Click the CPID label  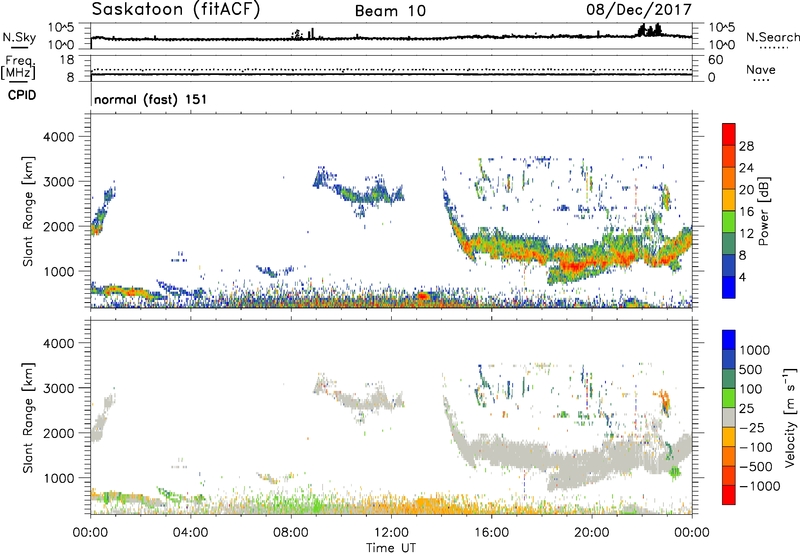pyautogui.click(x=22, y=95)
